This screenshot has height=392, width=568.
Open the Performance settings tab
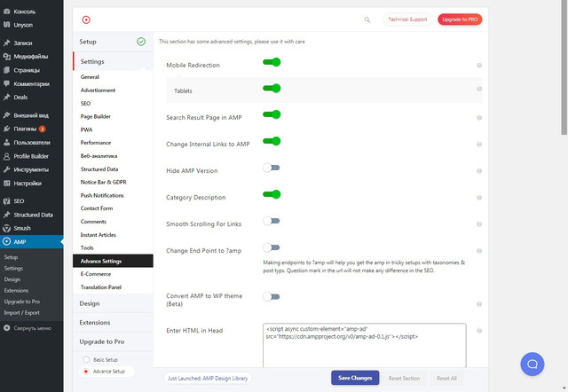click(96, 143)
